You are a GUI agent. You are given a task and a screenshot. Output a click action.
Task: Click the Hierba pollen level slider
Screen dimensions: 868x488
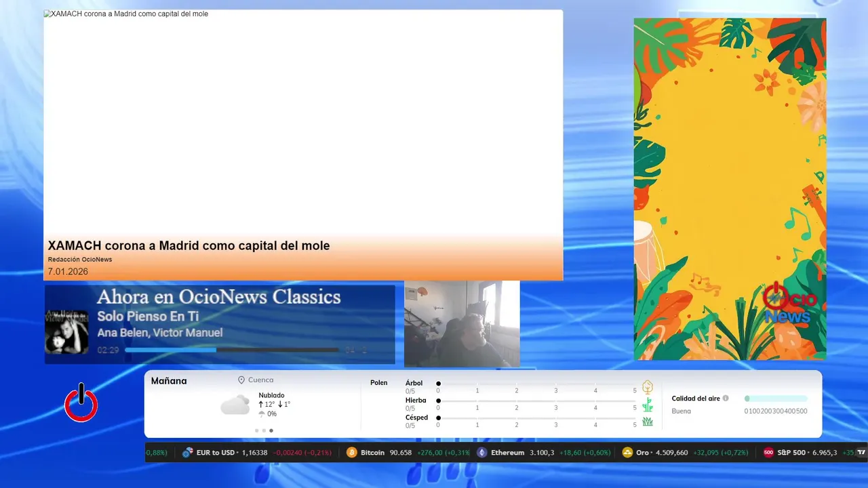(x=536, y=401)
